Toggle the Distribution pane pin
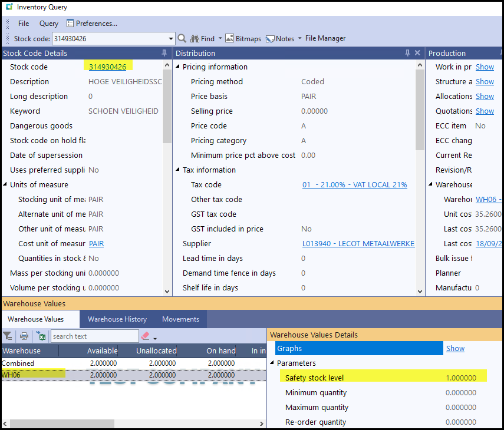 407,53
